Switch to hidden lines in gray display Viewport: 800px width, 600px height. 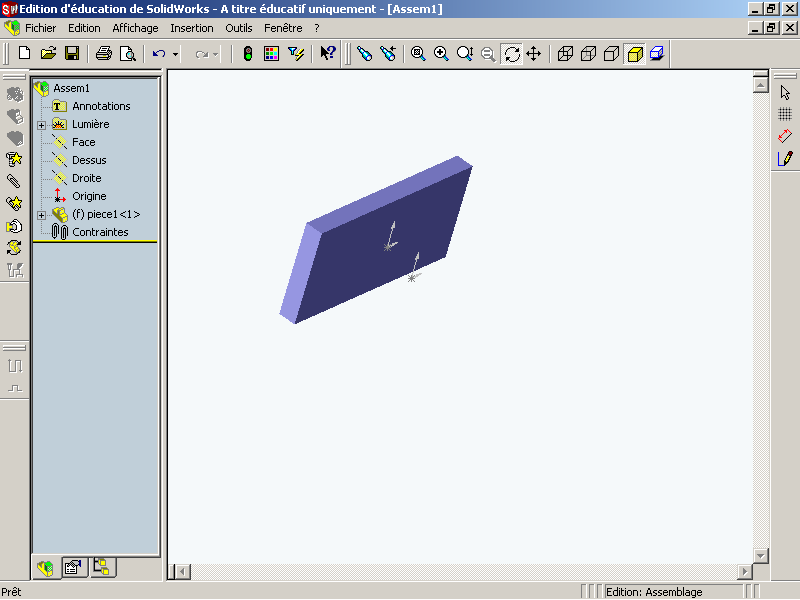(x=588, y=53)
